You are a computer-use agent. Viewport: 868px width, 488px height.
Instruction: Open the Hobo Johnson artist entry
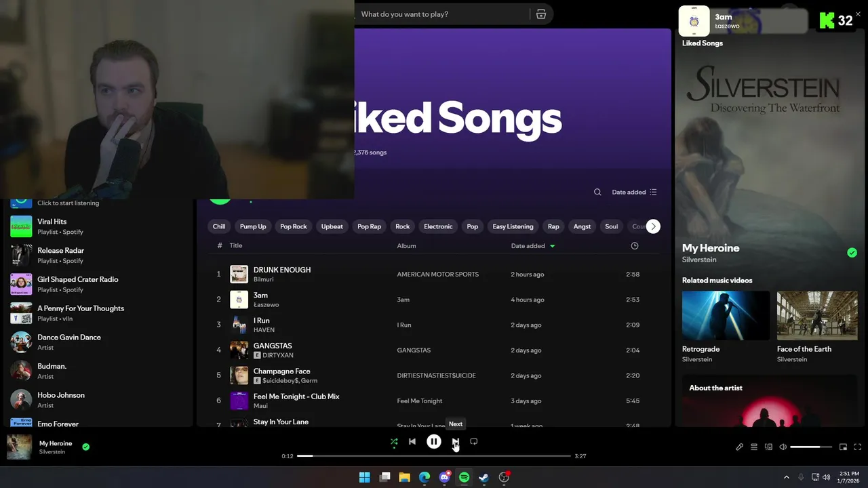click(x=98, y=400)
